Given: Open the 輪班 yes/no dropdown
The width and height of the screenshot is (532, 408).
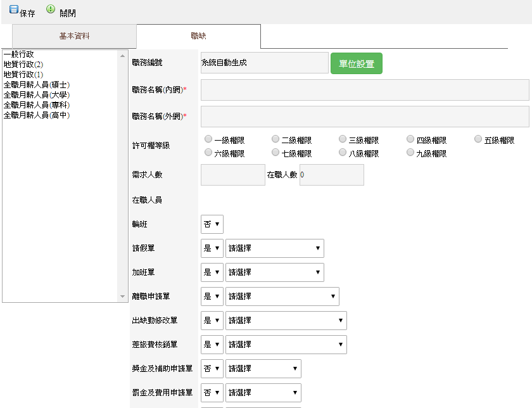Looking at the screenshot, I should (212, 224).
